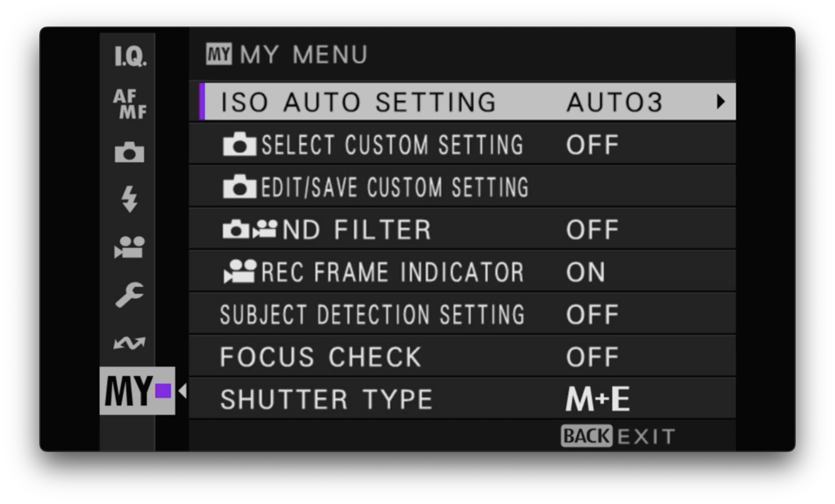Select the MY MENU header badge

pyautogui.click(x=217, y=54)
